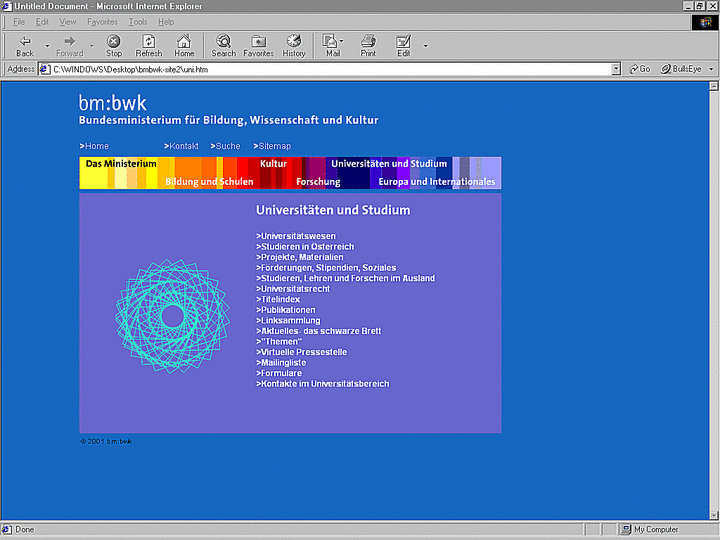Stop page loading with Stop icon
This screenshot has width=720, height=540.
pyautogui.click(x=114, y=46)
